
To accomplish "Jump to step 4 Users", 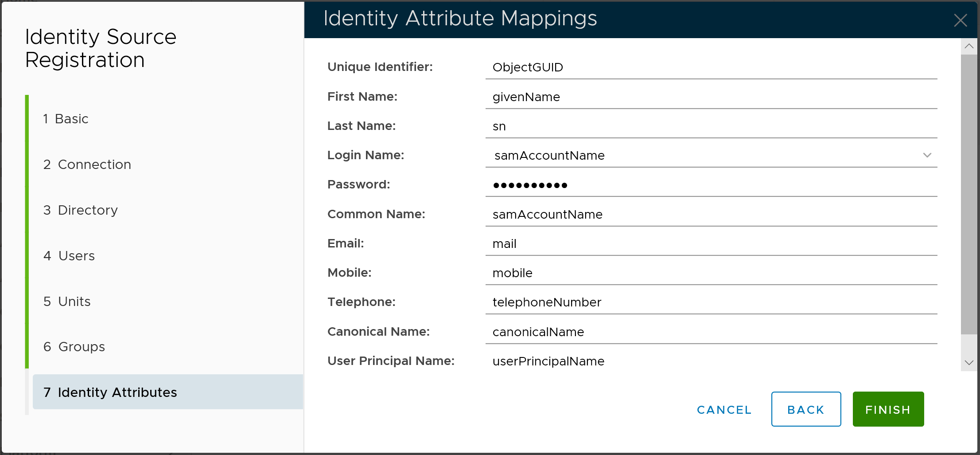I will click(x=69, y=256).
